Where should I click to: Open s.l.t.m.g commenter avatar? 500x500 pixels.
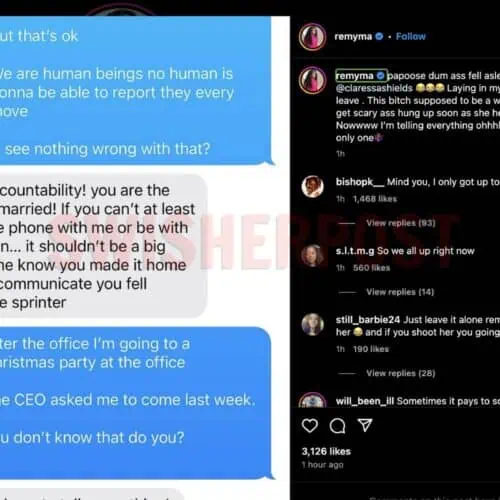tap(312, 256)
